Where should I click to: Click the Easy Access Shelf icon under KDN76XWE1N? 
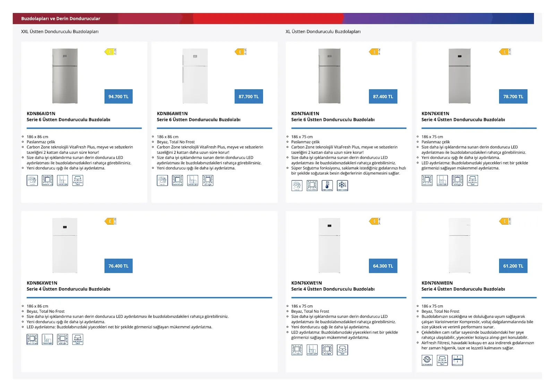342,350
